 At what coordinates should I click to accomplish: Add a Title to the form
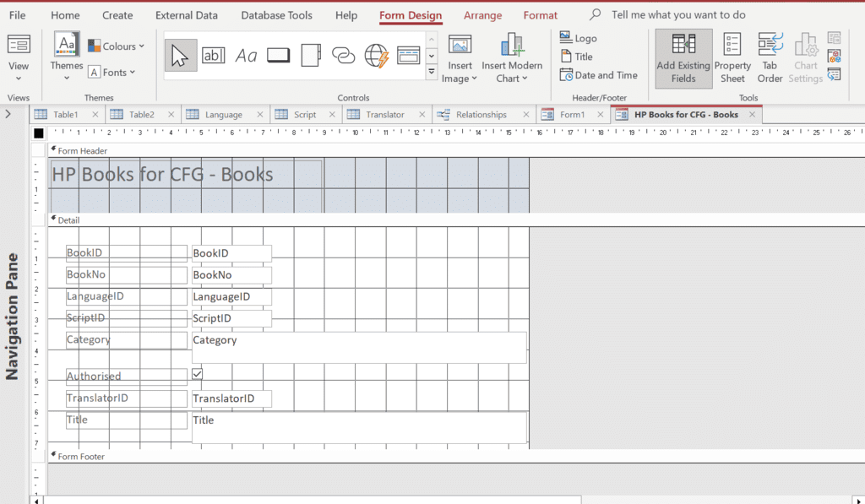pyautogui.click(x=576, y=57)
